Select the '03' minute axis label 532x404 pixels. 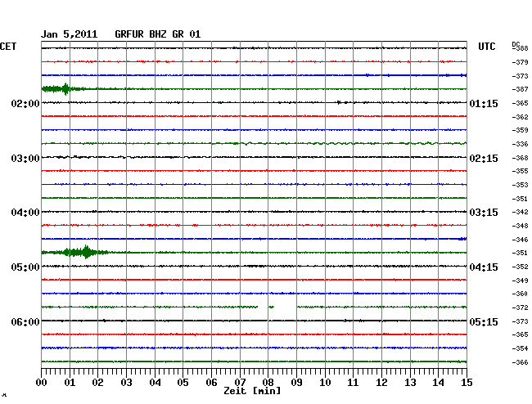[126, 383]
